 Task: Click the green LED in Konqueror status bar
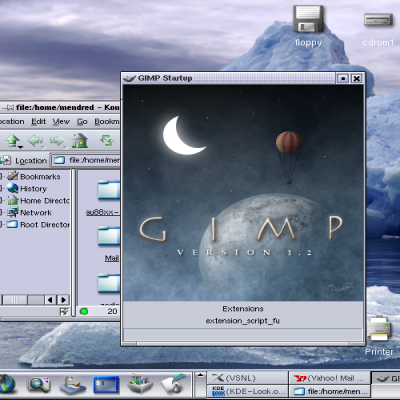pyautogui.click(x=84, y=312)
